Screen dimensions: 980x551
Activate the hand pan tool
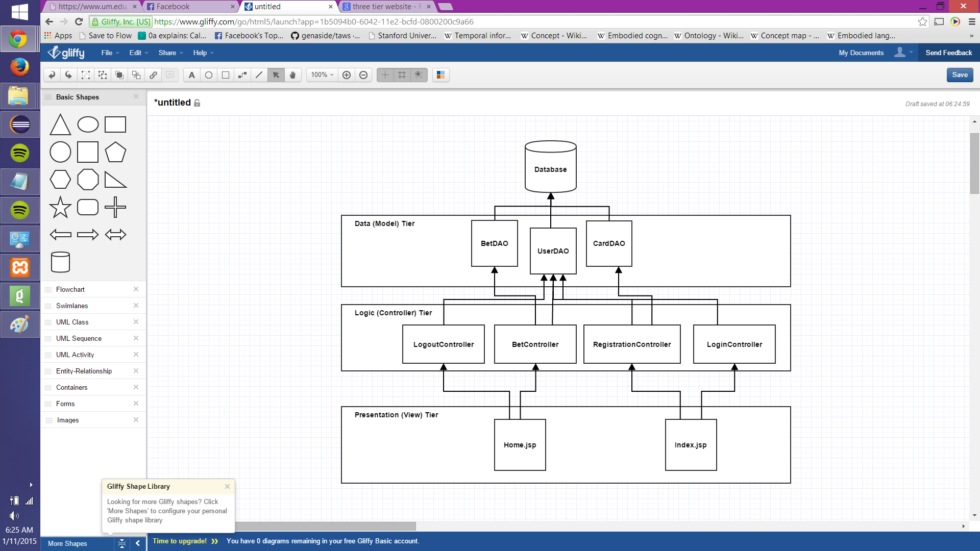(293, 75)
